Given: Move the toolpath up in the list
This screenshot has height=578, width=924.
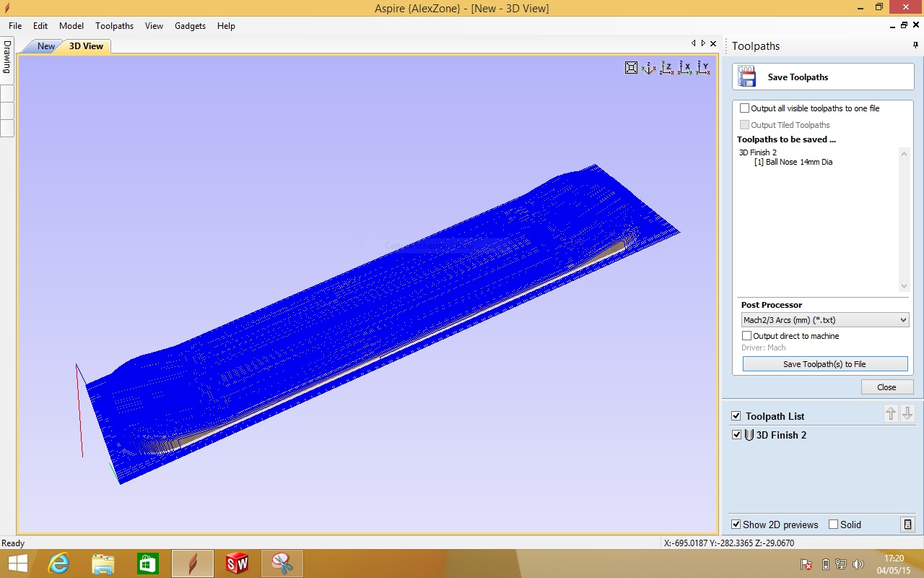Looking at the screenshot, I should click(x=891, y=413).
